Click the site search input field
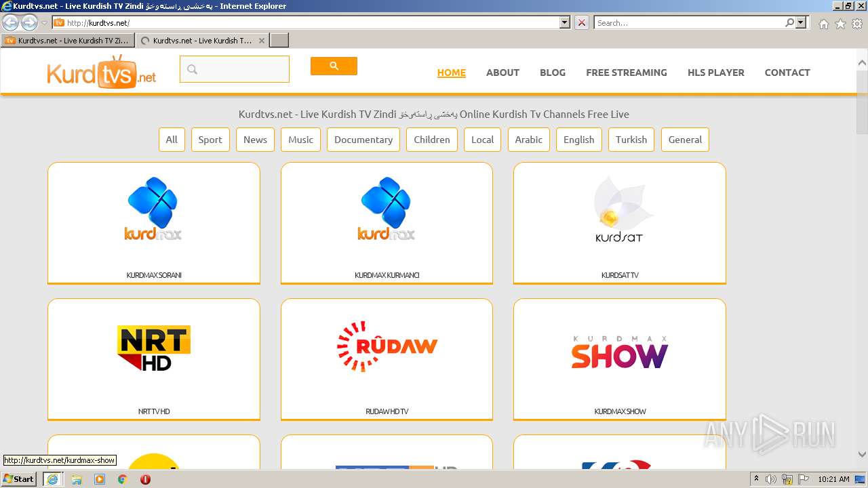Image resolution: width=868 pixels, height=488 pixels. 235,69
